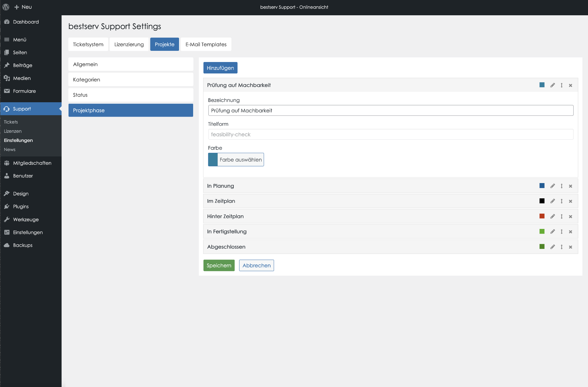The width and height of the screenshot is (588, 387).
Task: Click the Abgeschlossen reorder handle
Action: coord(562,247)
